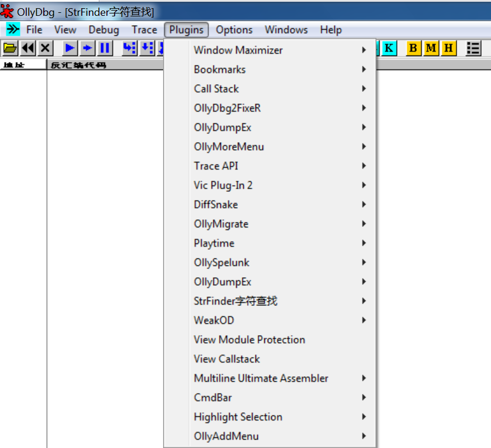The height and width of the screenshot is (448, 491).
Task: Click the Open file folder toolbar icon
Action: (10, 48)
